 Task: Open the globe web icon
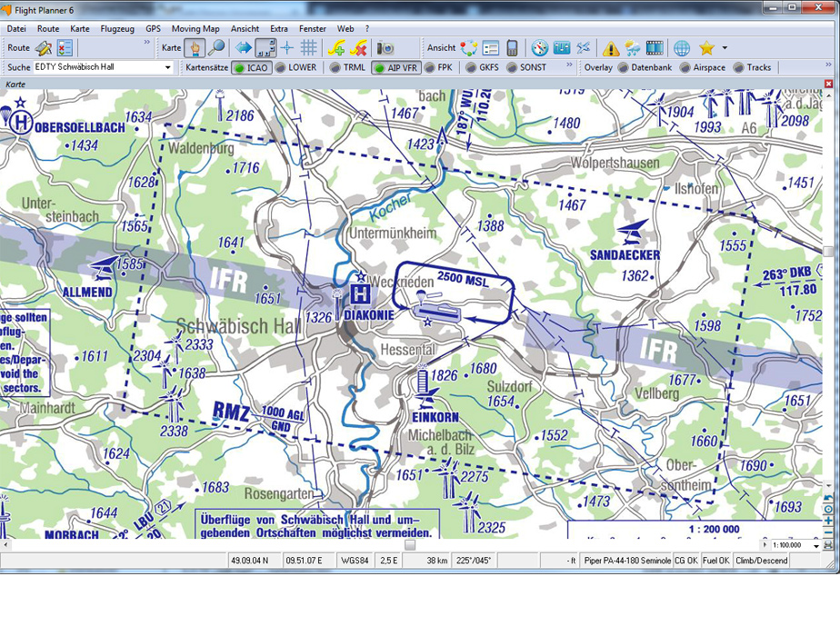coord(682,48)
